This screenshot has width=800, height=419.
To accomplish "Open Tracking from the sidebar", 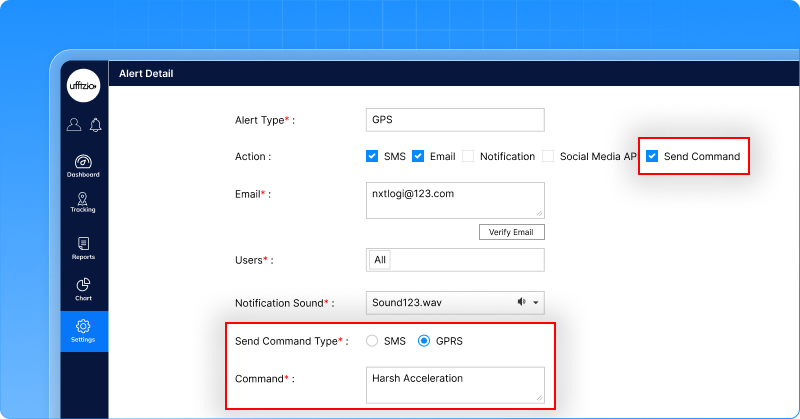I will click(84, 201).
